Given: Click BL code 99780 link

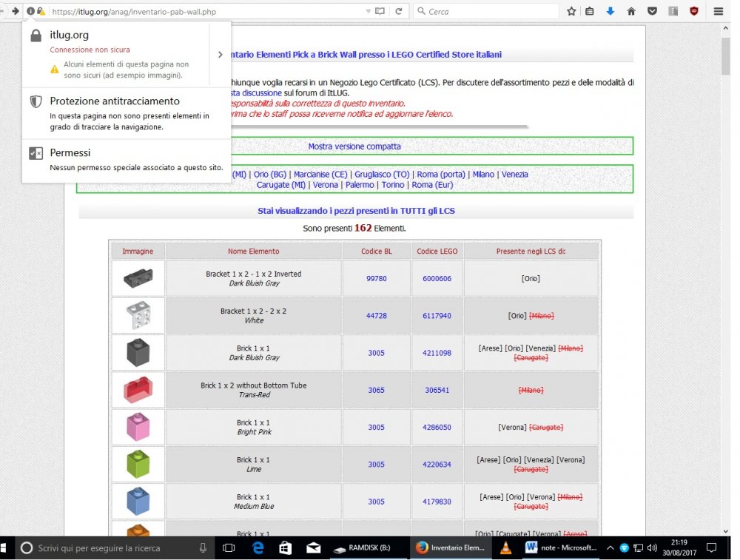Looking at the screenshot, I should (376, 279).
